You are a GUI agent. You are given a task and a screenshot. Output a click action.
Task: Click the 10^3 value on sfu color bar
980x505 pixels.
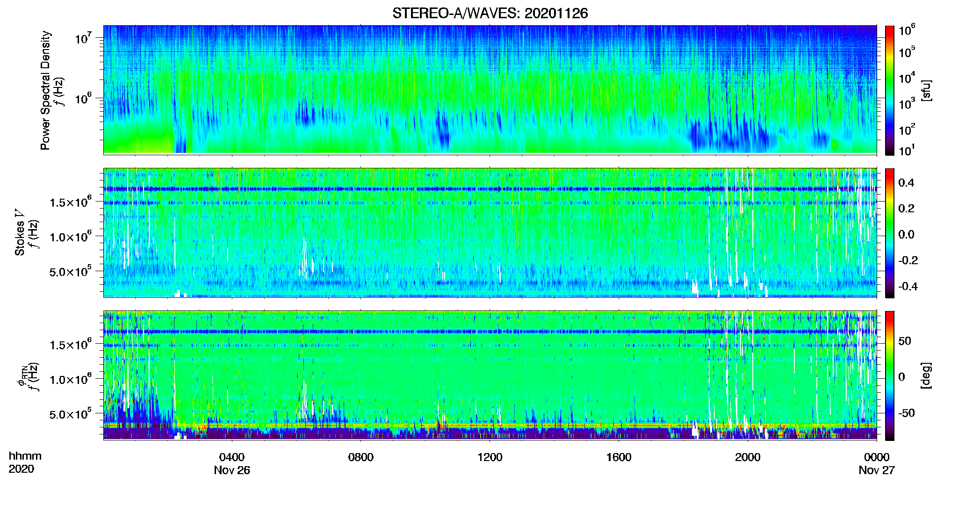tap(907, 104)
